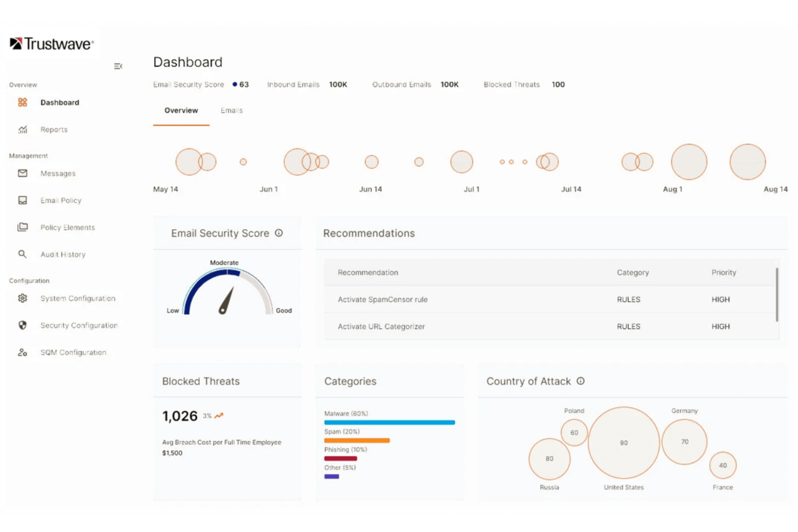The width and height of the screenshot is (798, 532).
Task: Click the Activate URL Categorizer recommendation
Action: tap(381, 326)
